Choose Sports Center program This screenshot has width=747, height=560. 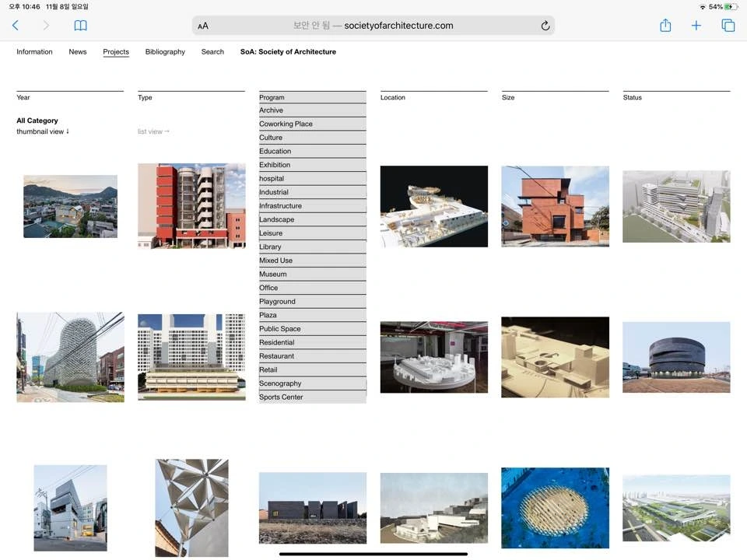[313, 397]
